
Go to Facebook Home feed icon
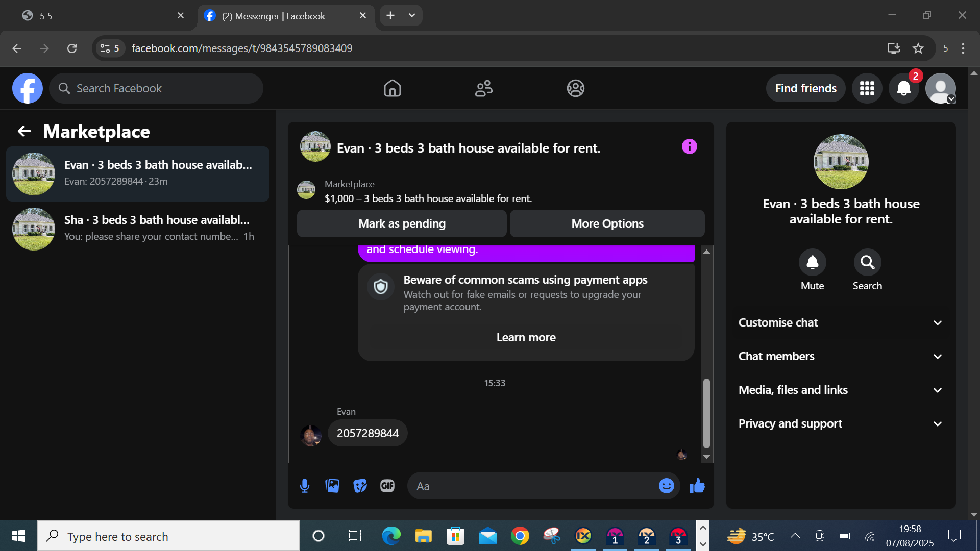[392, 88]
